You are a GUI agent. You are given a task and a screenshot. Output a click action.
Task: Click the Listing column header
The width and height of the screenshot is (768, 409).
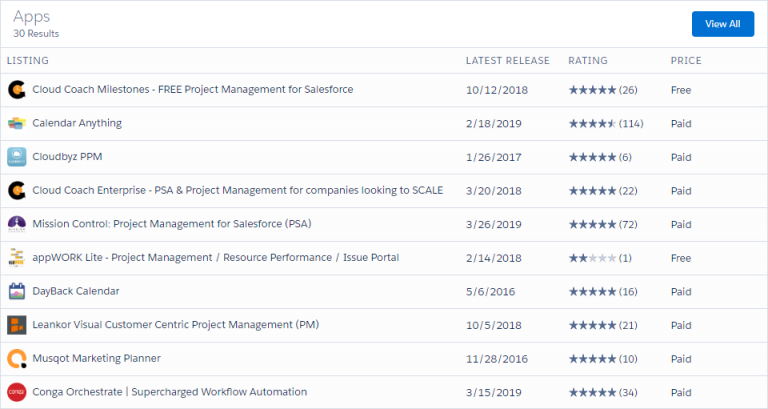[x=27, y=61]
